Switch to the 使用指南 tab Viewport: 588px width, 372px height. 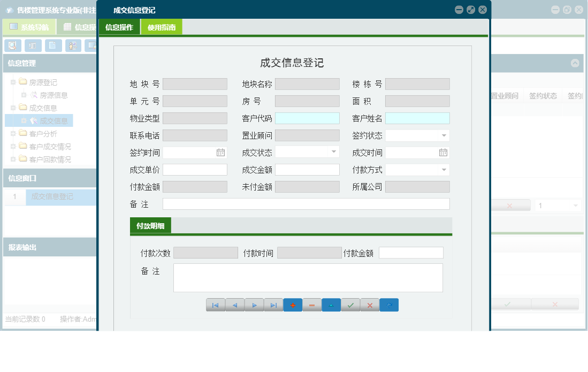coord(161,26)
